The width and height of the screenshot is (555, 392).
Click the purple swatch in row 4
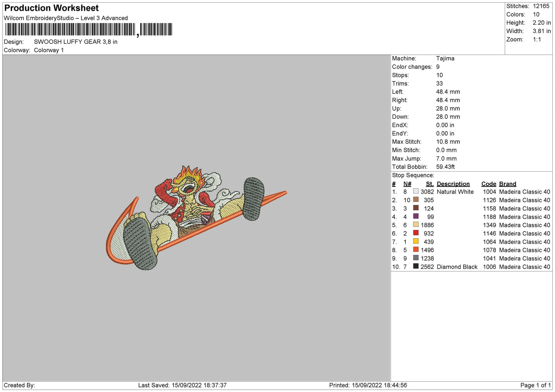coord(416,216)
